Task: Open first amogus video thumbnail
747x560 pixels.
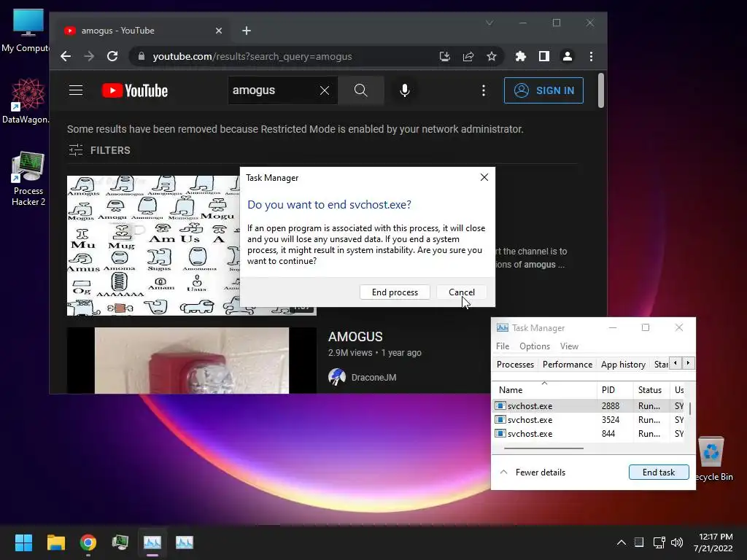Action: pyautogui.click(x=153, y=245)
